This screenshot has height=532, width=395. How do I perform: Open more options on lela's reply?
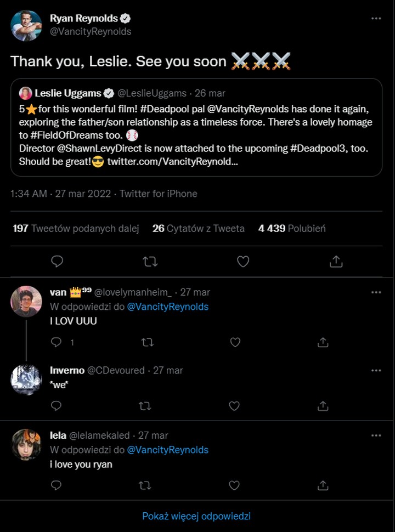[376, 435]
